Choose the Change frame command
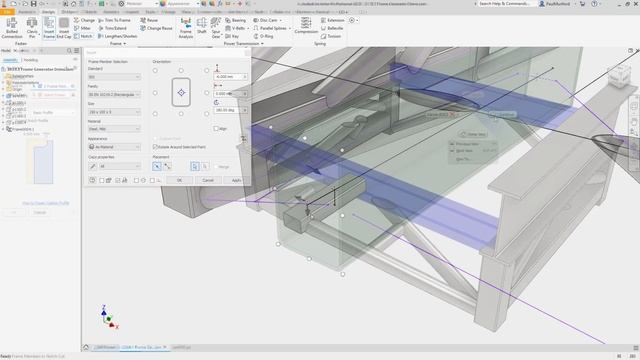This screenshot has width=640, height=360. [x=84, y=20]
